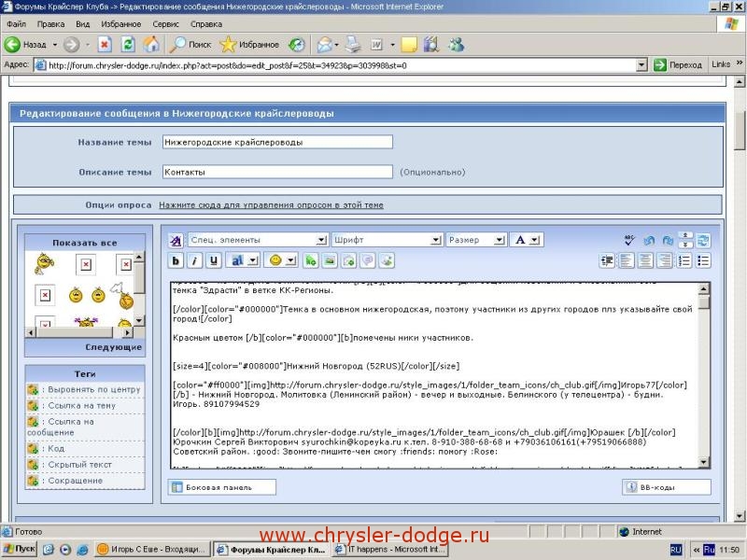Click the Название темы input field
The width and height of the screenshot is (747, 560).
coord(277,142)
